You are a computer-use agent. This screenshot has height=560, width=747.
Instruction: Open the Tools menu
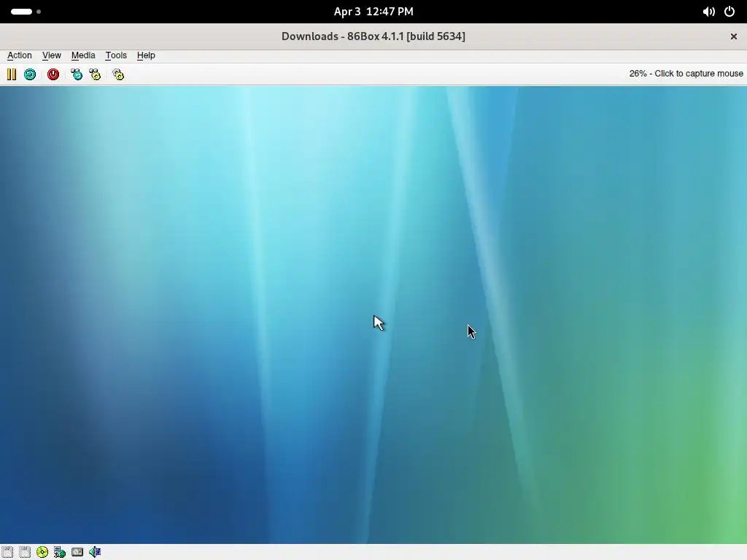coord(116,55)
